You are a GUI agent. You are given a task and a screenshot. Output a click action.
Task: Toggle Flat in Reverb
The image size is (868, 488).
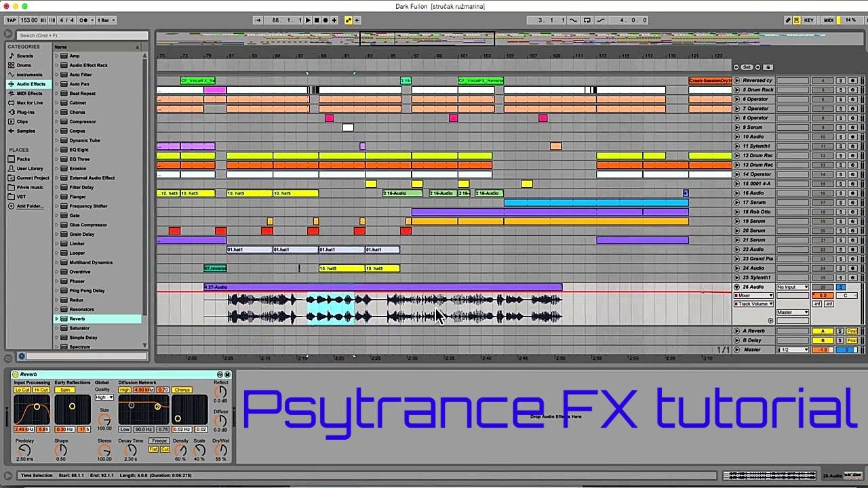[x=153, y=449]
